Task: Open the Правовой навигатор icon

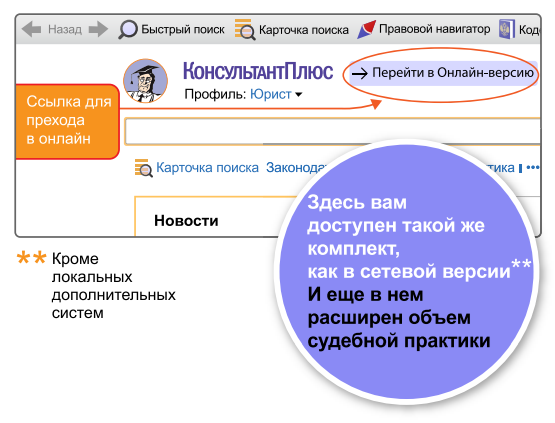Action: [366, 29]
